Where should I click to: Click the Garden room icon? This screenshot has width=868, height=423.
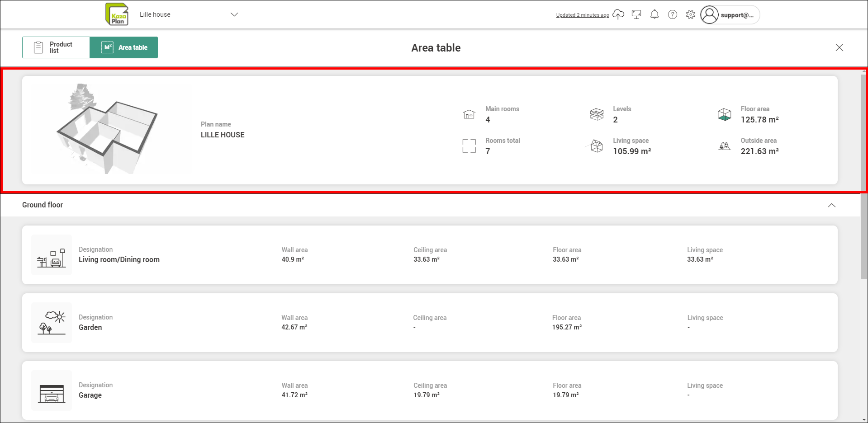click(x=52, y=323)
